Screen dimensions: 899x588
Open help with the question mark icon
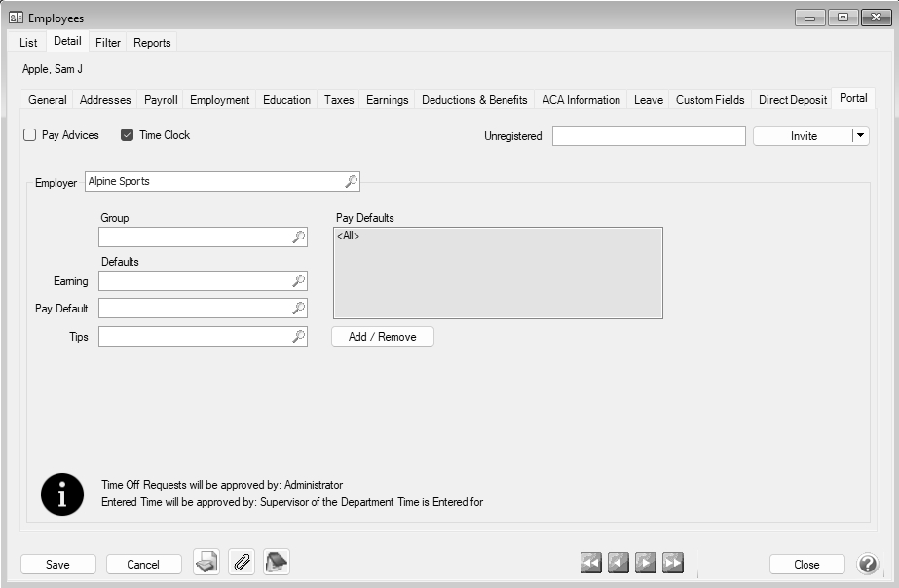867,564
